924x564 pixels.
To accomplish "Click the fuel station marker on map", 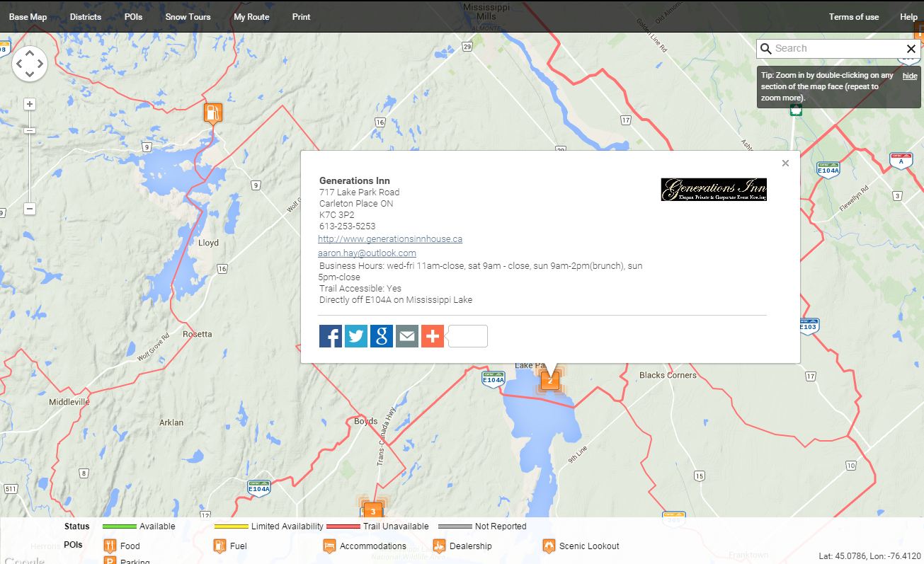I will (213, 113).
